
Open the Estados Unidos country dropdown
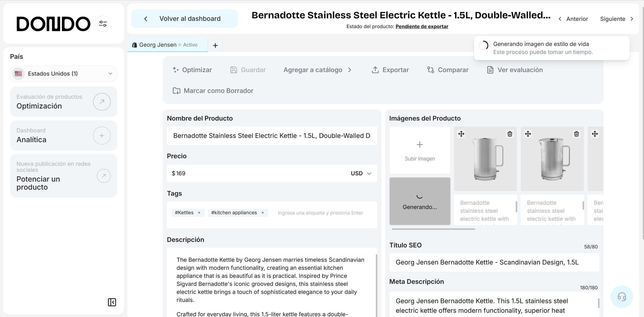64,74
